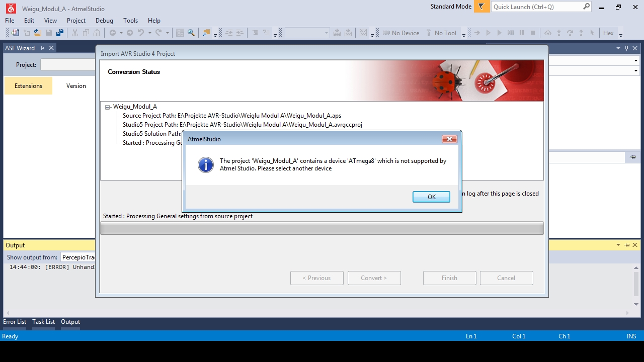Click the Start Debugging play icon

[499, 33]
